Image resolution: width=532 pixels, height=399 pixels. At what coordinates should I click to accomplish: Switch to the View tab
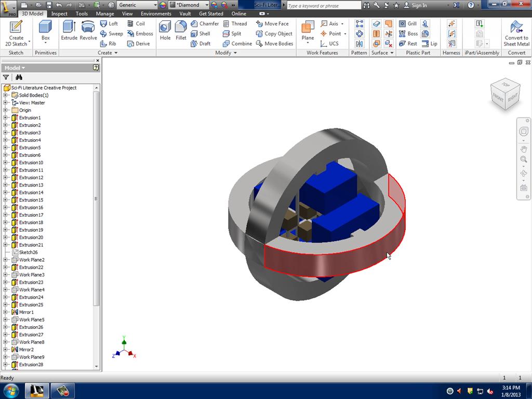click(x=127, y=14)
